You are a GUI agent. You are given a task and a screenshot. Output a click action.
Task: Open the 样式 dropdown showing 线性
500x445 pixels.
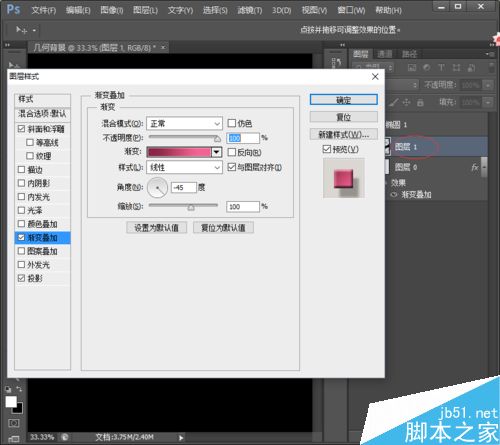coord(184,167)
